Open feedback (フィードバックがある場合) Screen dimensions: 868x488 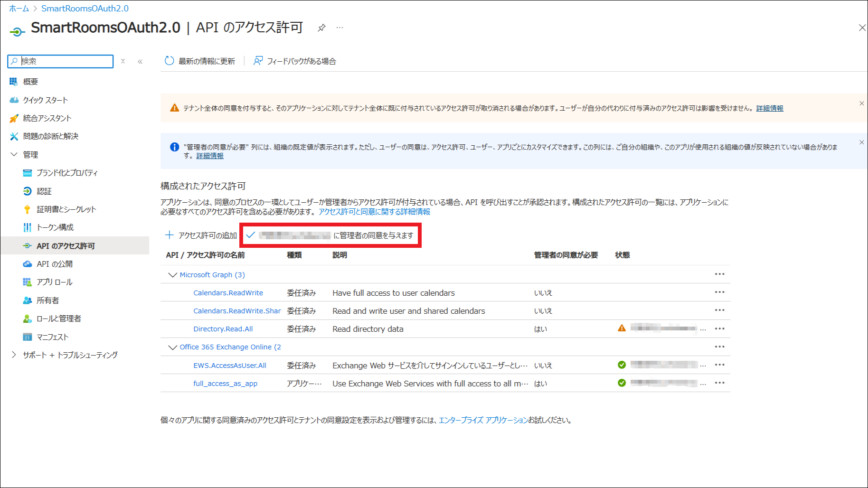click(x=295, y=61)
